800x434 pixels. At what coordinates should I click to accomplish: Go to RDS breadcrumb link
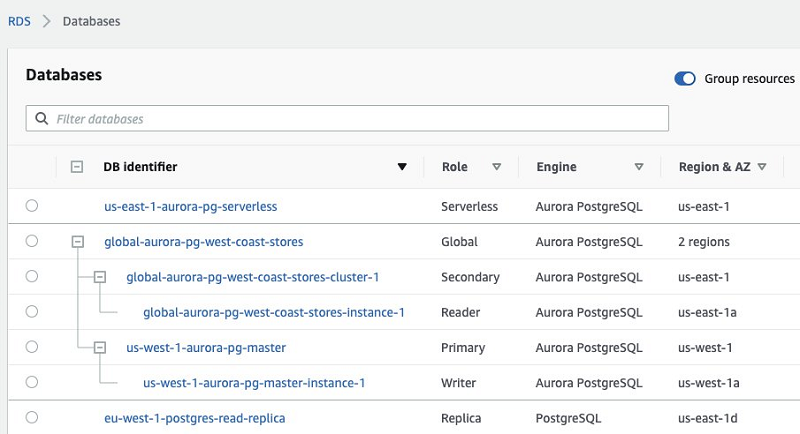click(x=19, y=21)
